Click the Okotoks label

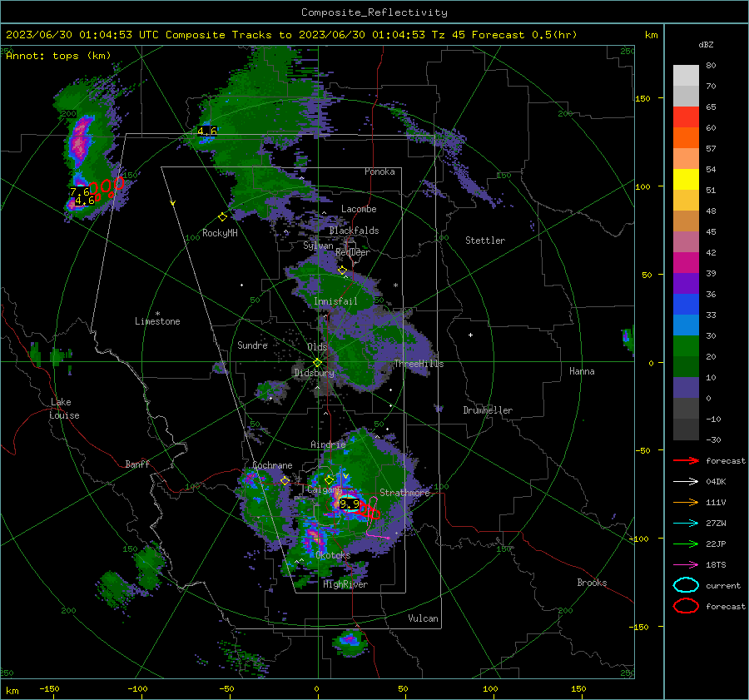[x=333, y=555]
